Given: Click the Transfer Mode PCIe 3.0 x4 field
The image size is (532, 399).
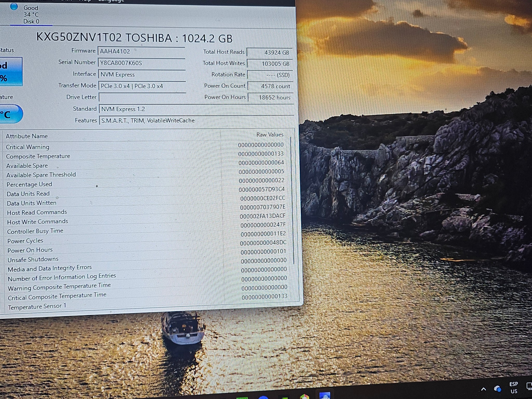Looking at the screenshot, I should [142, 86].
